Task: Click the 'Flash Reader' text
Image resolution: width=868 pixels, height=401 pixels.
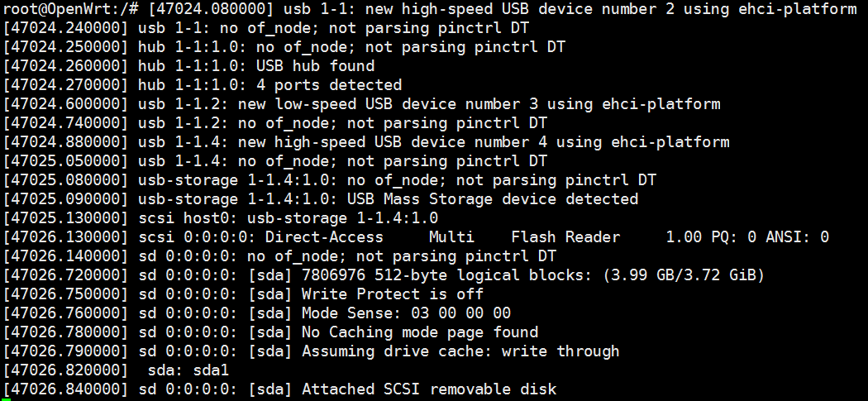Action: click(565, 237)
